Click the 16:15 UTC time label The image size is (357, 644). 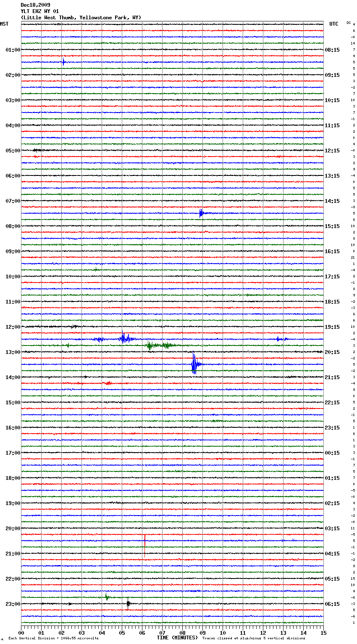point(332,251)
